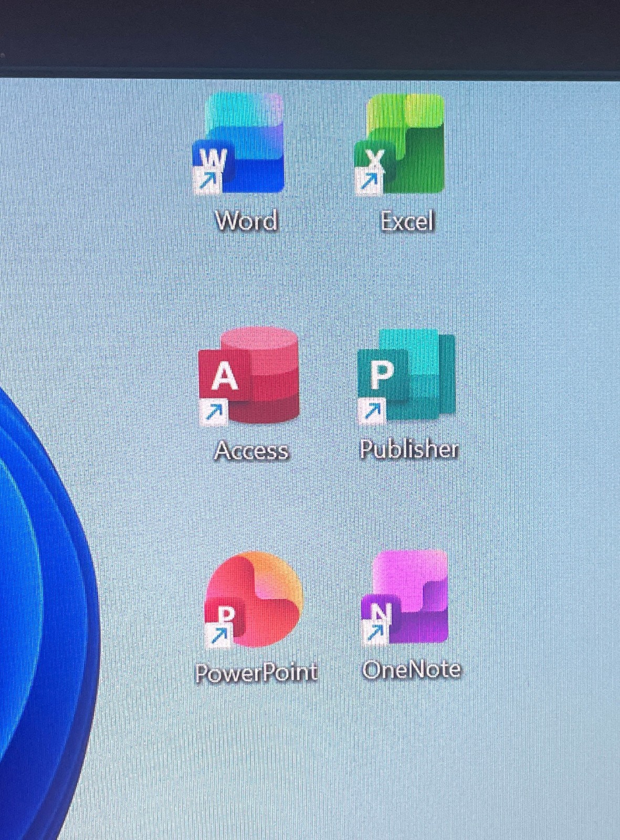This screenshot has width=620, height=840.
Task: Click the PowerPoint shortcut icon
Action: (x=254, y=600)
